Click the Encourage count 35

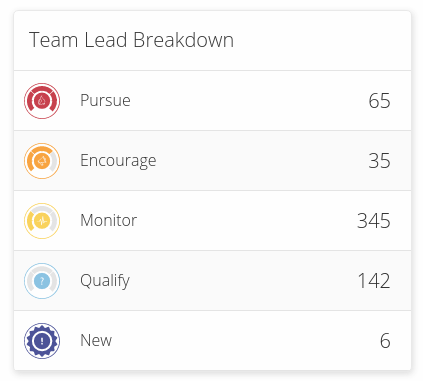tap(379, 161)
